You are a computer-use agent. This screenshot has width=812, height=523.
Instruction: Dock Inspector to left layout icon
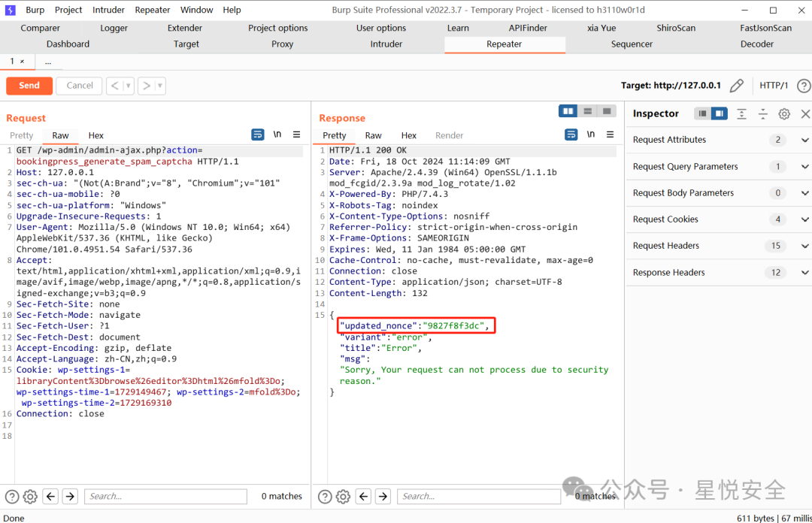[702, 113]
